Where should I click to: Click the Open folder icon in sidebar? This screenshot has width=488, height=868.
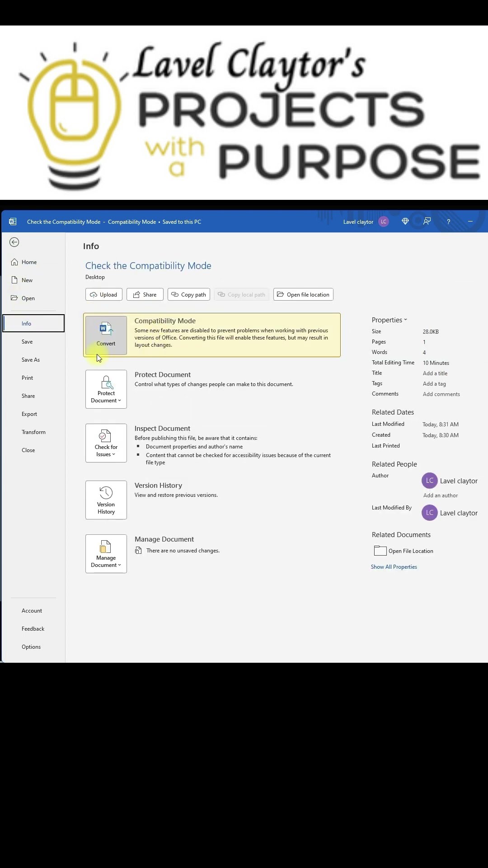(x=14, y=298)
